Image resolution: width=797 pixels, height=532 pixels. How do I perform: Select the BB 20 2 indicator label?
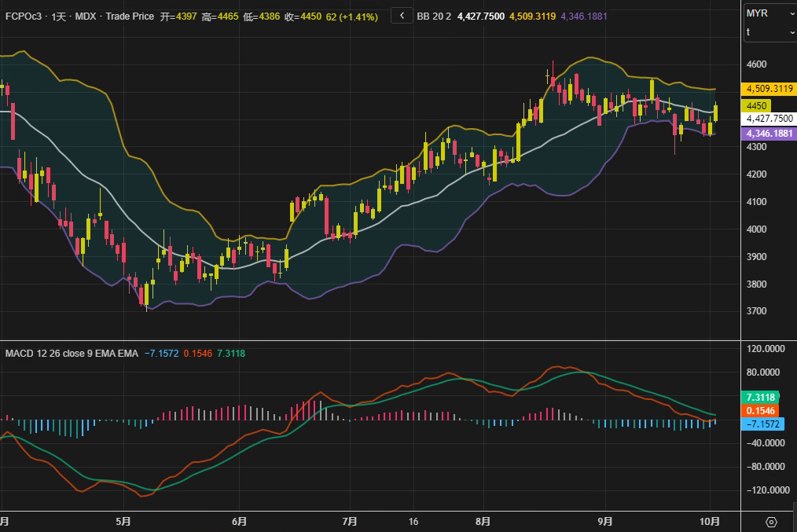[x=435, y=17]
